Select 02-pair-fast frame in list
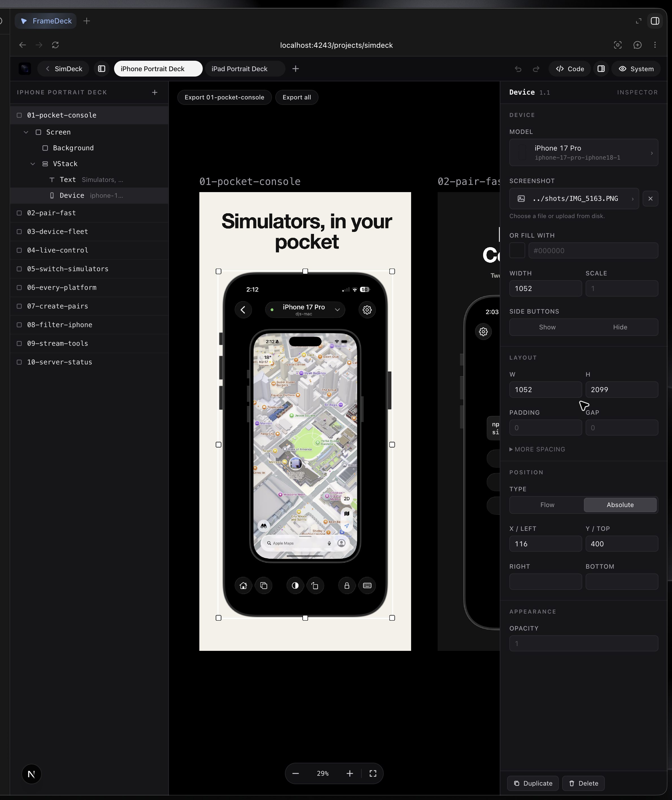 [89, 213]
